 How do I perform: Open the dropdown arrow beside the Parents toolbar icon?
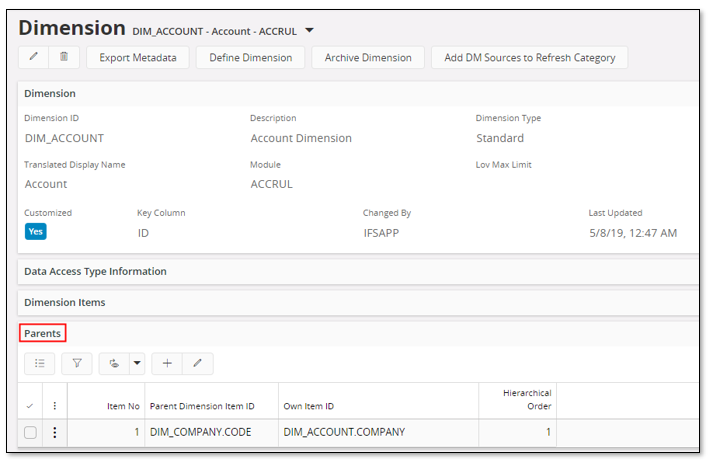click(x=137, y=364)
